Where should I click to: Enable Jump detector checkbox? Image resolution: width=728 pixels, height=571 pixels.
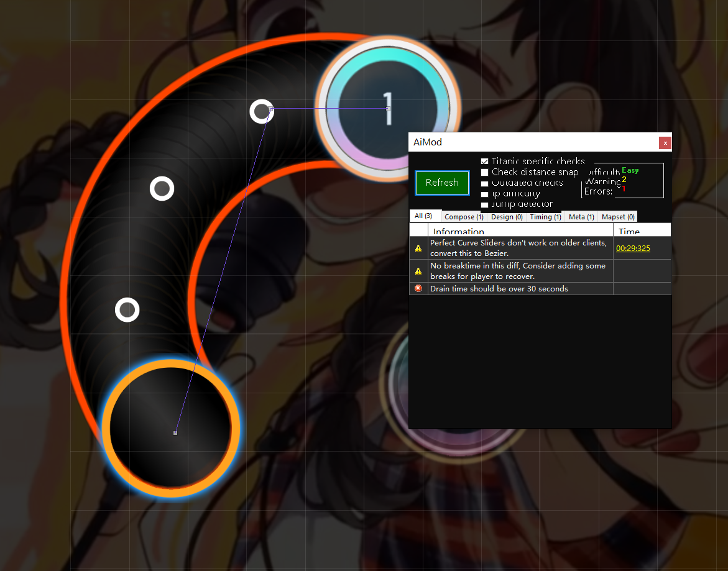[x=485, y=204]
